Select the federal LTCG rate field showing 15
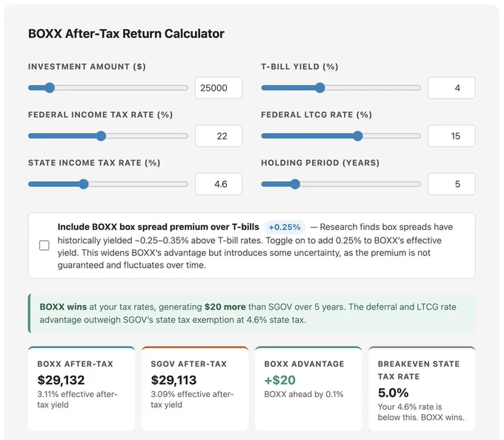 [451, 136]
